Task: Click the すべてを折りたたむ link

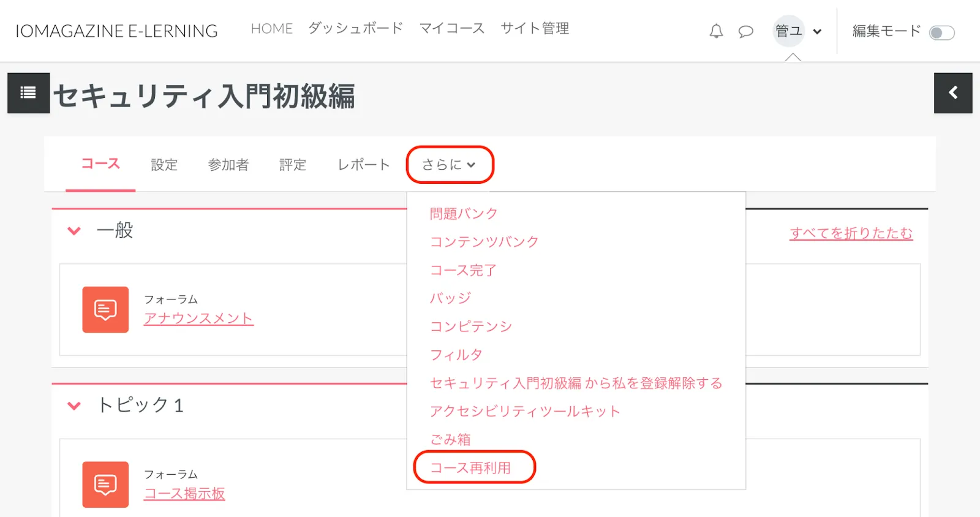Action: coord(851,233)
